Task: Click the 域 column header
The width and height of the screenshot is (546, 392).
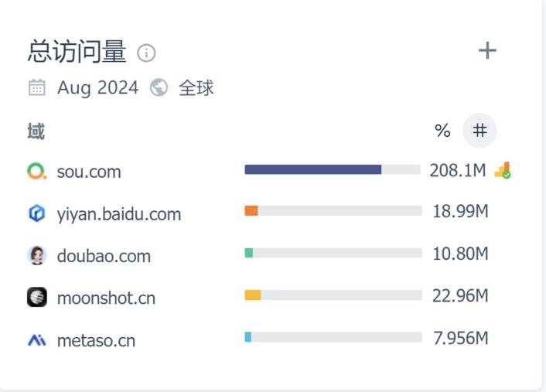Action: point(36,131)
